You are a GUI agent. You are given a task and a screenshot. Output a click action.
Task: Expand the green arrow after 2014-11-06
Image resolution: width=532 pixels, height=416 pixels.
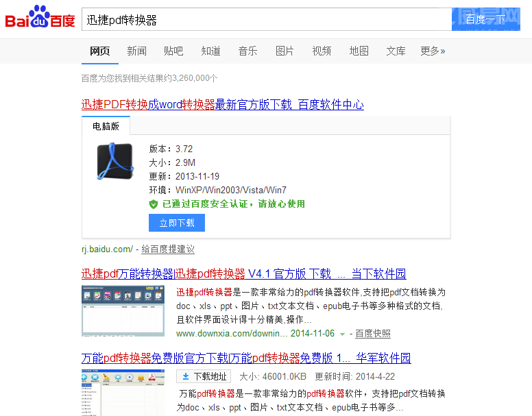coord(342,334)
